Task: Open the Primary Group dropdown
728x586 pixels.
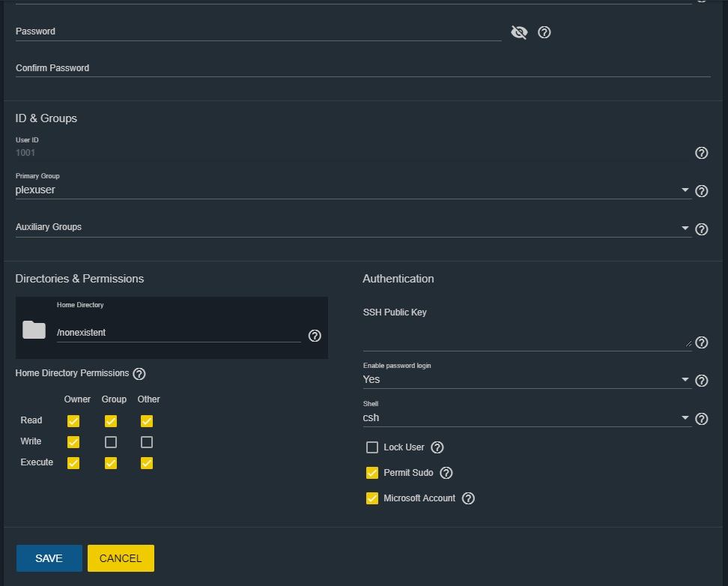Action: coord(352,190)
